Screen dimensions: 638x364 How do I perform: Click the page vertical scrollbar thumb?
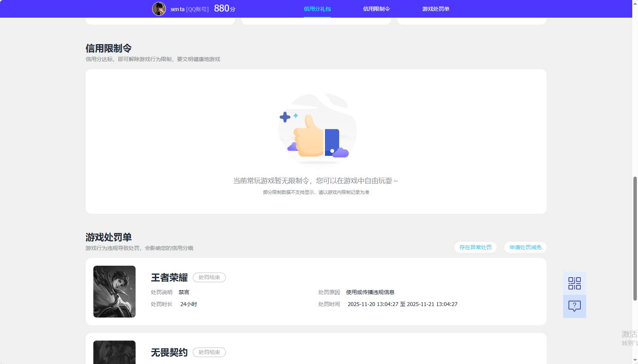click(635, 238)
